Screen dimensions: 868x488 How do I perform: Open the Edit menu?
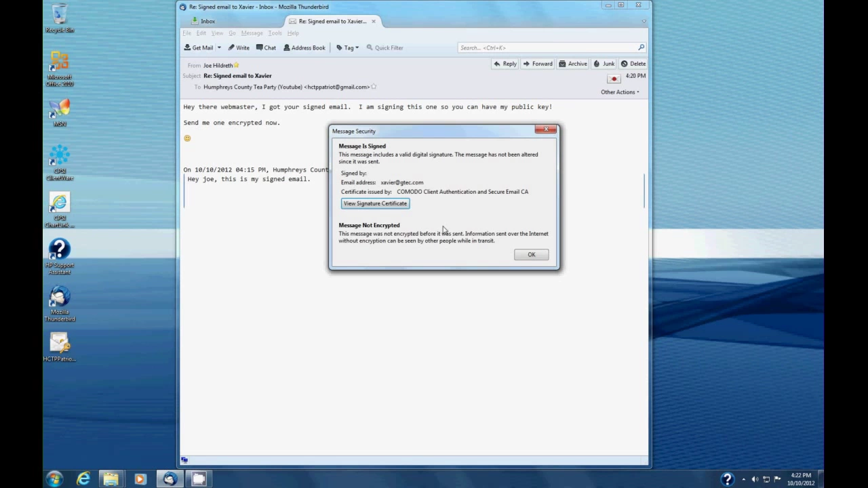point(201,33)
